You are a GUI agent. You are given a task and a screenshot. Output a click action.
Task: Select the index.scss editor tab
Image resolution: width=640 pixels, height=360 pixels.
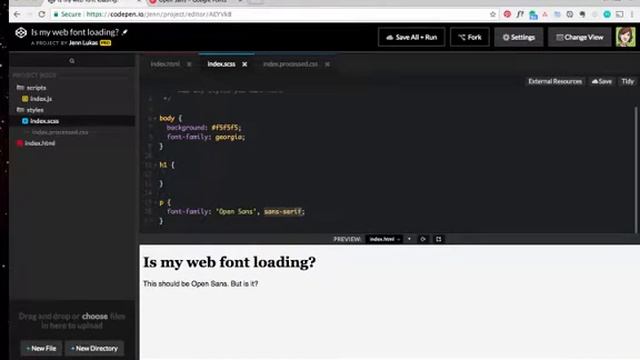tap(221, 64)
